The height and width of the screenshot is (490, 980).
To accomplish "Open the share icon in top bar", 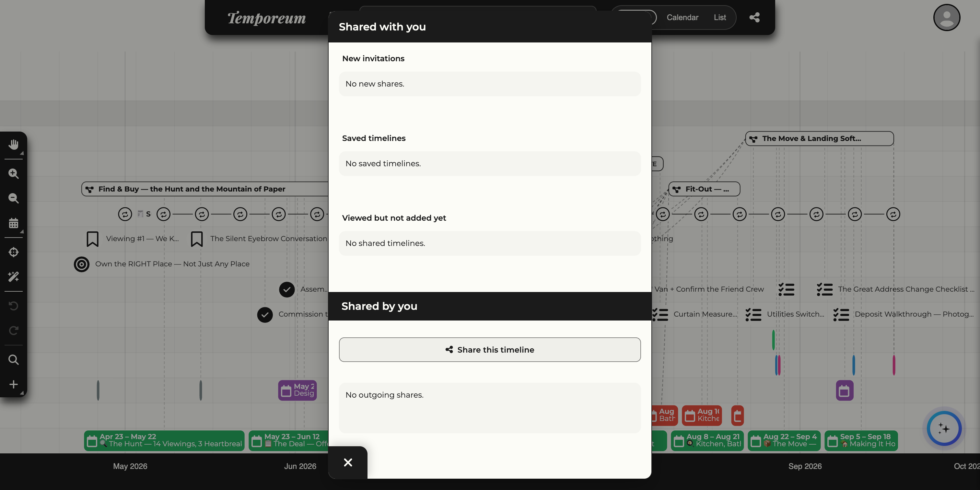I will (x=754, y=17).
